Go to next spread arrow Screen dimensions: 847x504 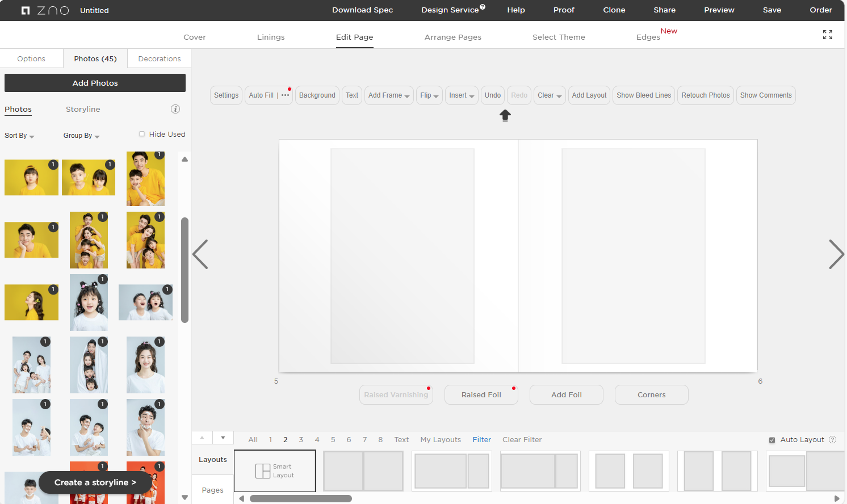(836, 254)
